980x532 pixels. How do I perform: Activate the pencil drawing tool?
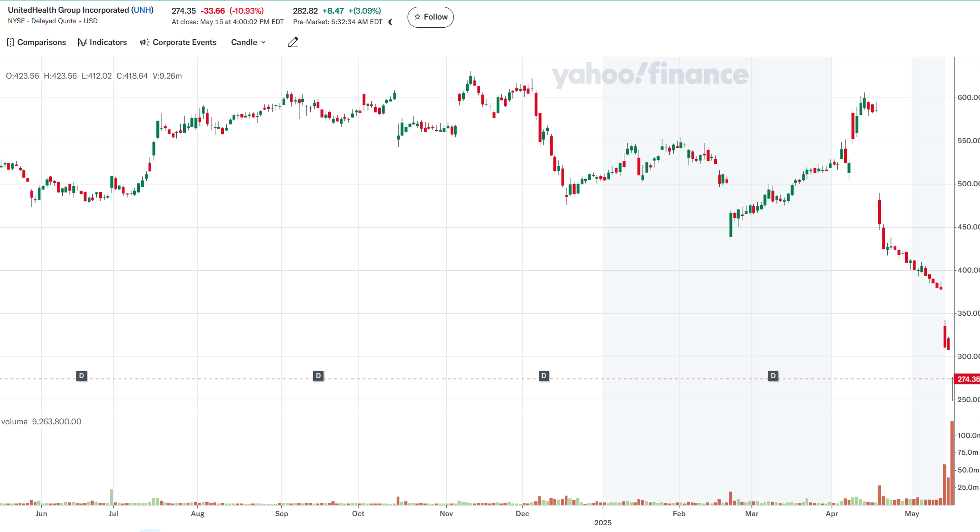point(293,42)
